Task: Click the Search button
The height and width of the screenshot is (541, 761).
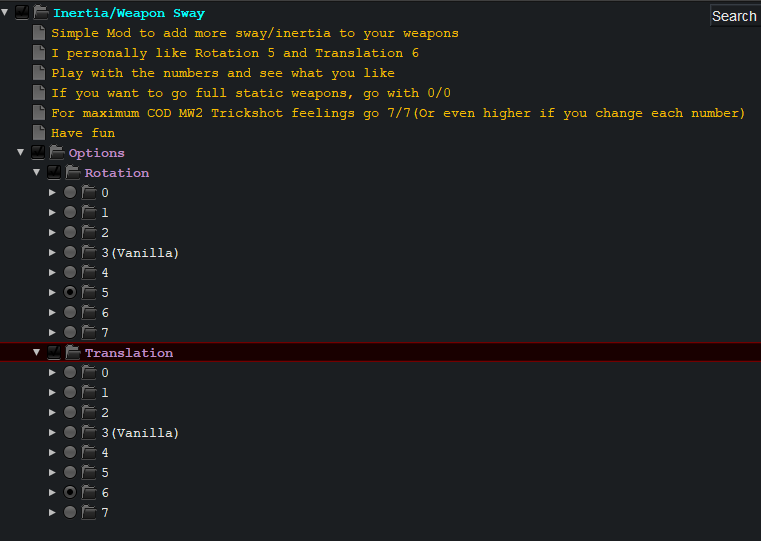Action: (734, 16)
